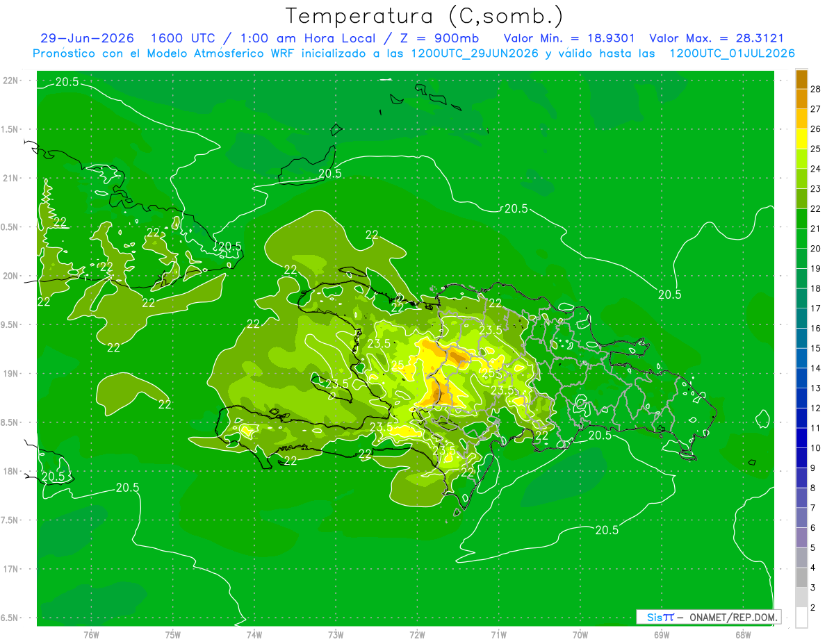
Task: Click the "20N" latitude axis label
Action: click(x=12, y=276)
